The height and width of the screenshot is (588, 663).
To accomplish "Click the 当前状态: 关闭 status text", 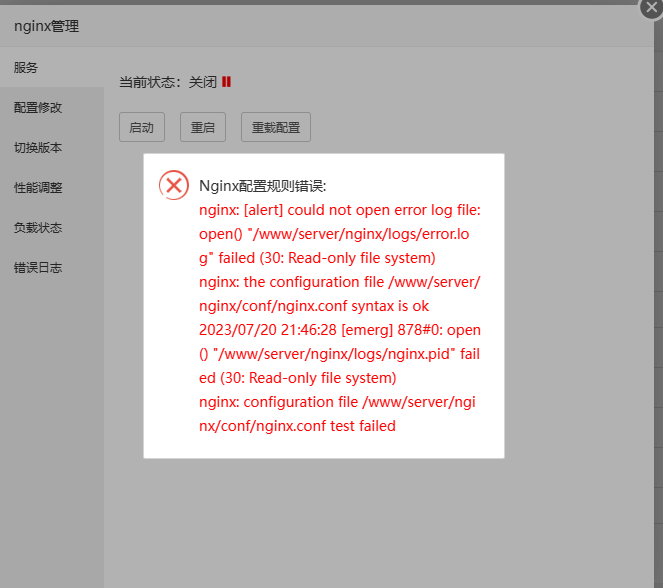I will tap(168, 82).
